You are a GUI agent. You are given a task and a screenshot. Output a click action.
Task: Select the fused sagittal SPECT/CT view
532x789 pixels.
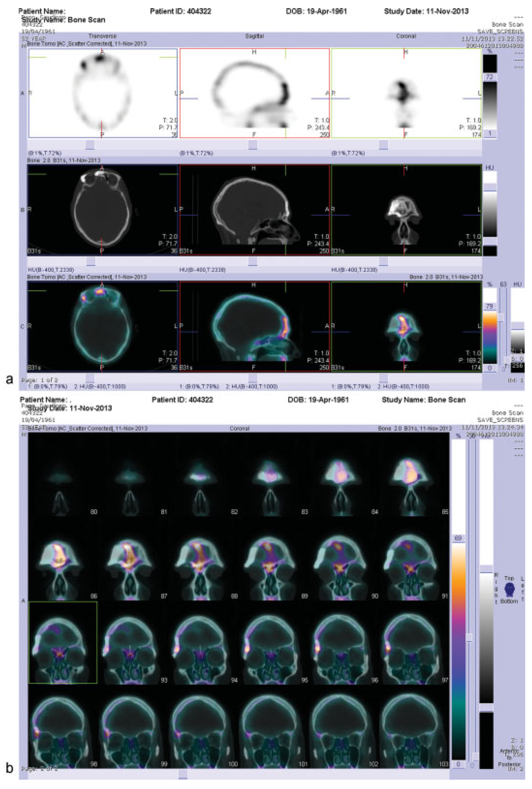click(254, 326)
